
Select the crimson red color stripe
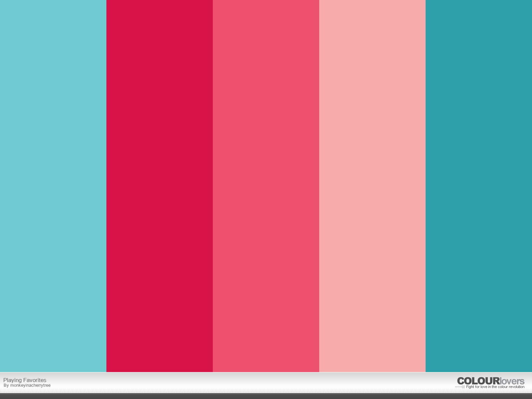160,186
